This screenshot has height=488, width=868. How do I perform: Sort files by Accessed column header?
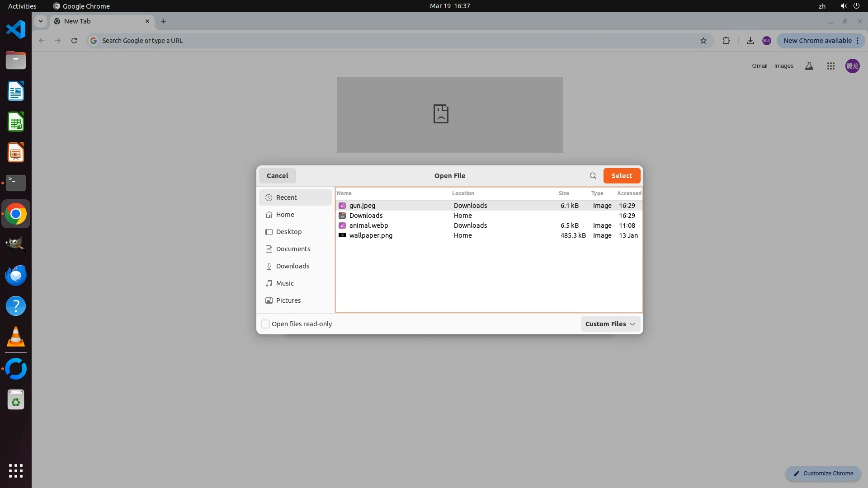click(629, 193)
